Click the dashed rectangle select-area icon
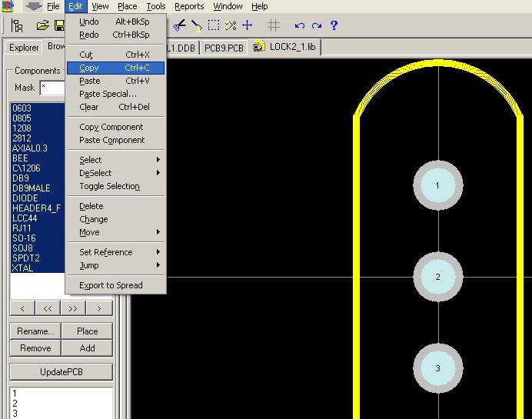The image size is (532, 419). click(x=214, y=25)
